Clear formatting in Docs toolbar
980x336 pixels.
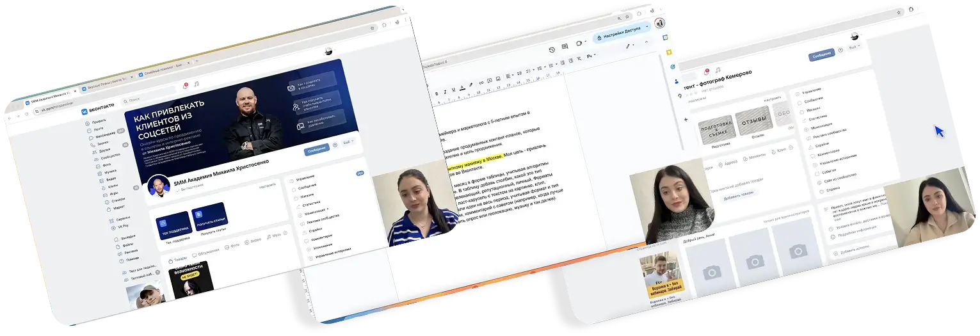click(579, 58)
